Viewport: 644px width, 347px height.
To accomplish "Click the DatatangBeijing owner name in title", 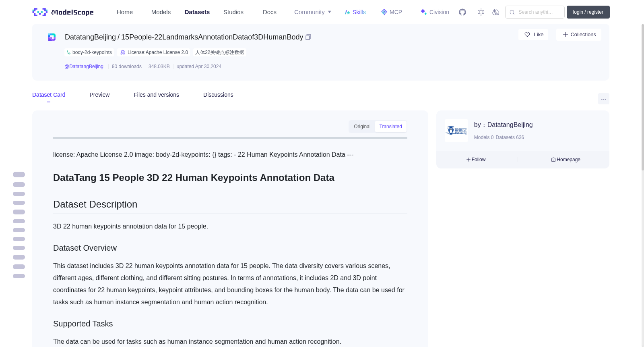I will click(90, 37).
